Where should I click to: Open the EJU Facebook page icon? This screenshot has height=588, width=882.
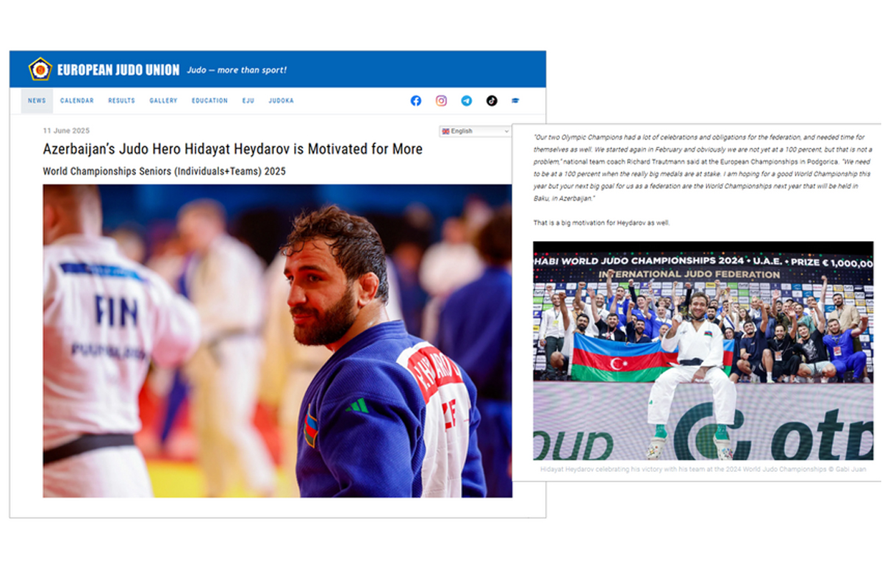tap(416, 101)
